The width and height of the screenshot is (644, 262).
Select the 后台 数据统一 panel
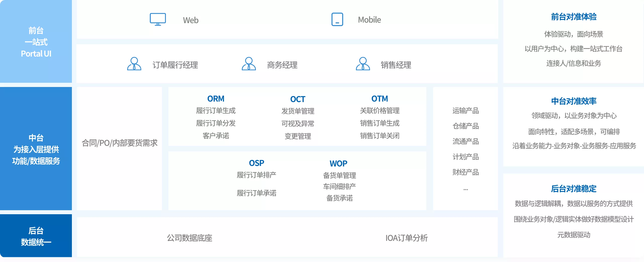click(x=36, y=236)
